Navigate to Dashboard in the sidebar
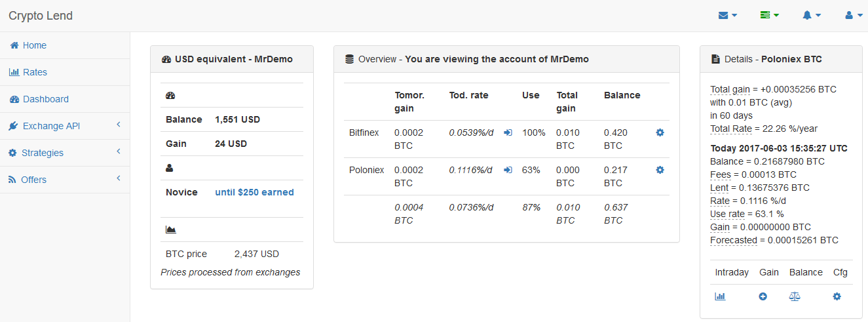868x322 pixels. pyautogui.click(x=45, y=99)
